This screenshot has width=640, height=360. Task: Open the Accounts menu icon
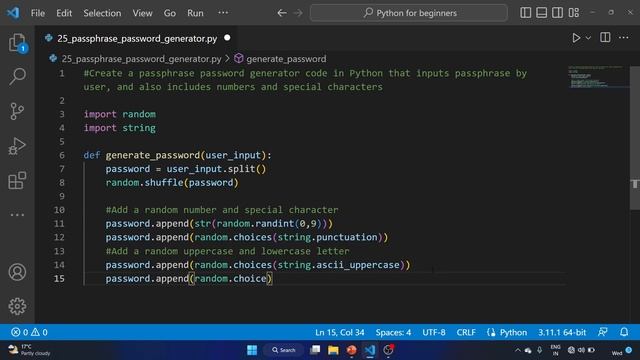pyautogui.click(x=17, y=272)
